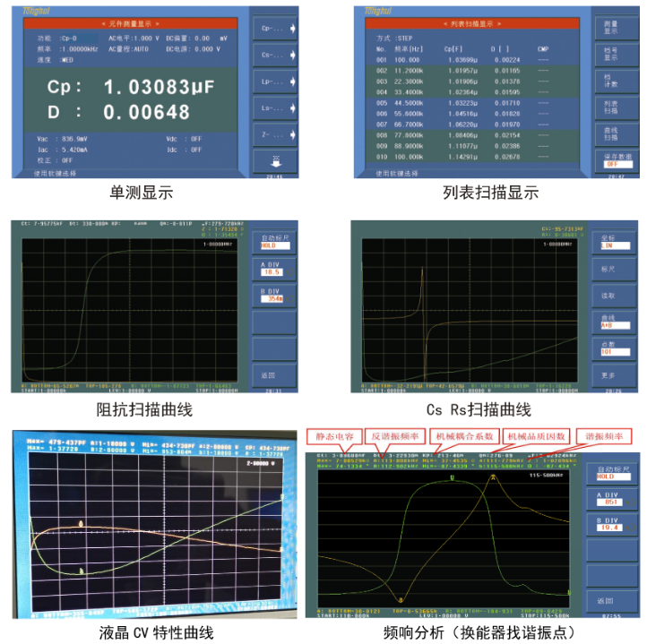The width and height of the screenshot is (647, 644).
Task: Select sweep row 001 at 100.000 Hz
Action: click(x=471, y=60)
